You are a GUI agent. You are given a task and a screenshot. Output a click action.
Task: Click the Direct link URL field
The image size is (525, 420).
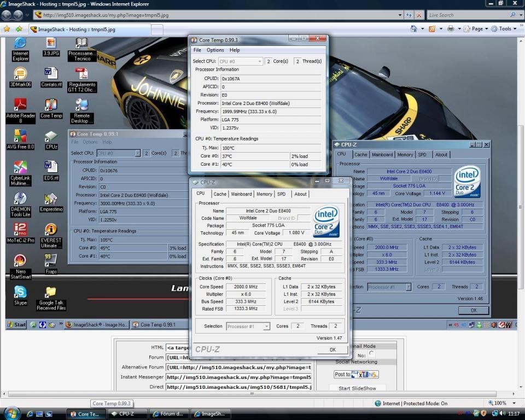238,387
